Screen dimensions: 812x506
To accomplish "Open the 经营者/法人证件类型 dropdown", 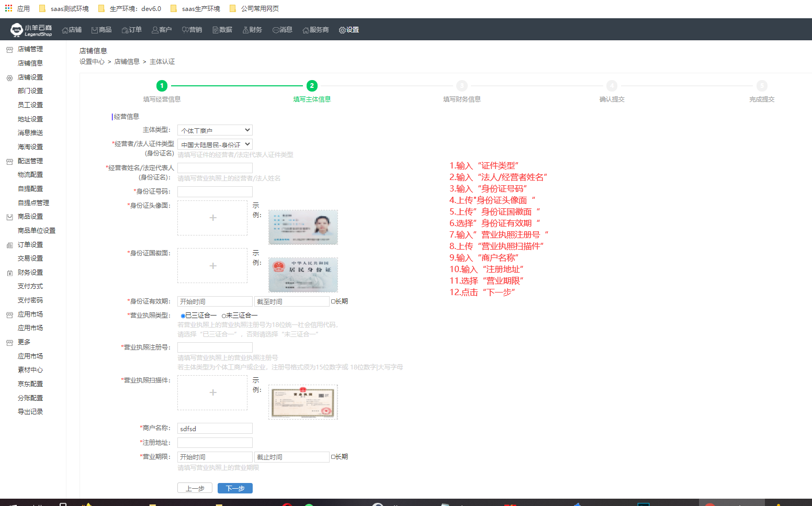I will point(215,144).
